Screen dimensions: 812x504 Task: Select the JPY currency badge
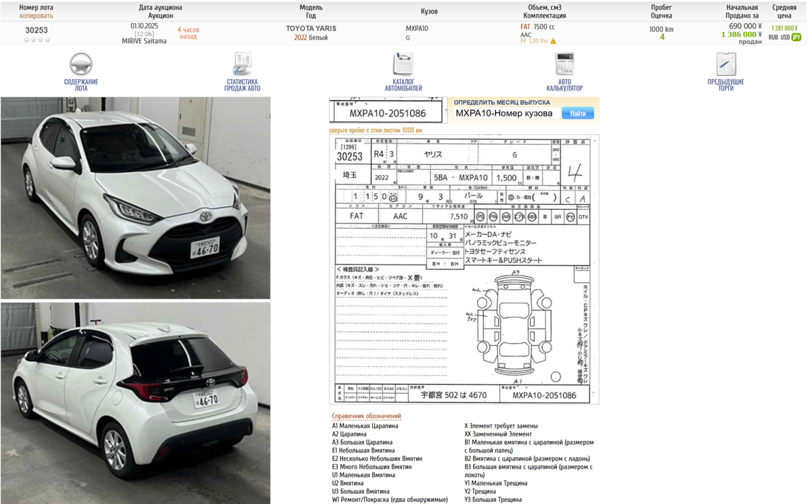coord(796,37)
